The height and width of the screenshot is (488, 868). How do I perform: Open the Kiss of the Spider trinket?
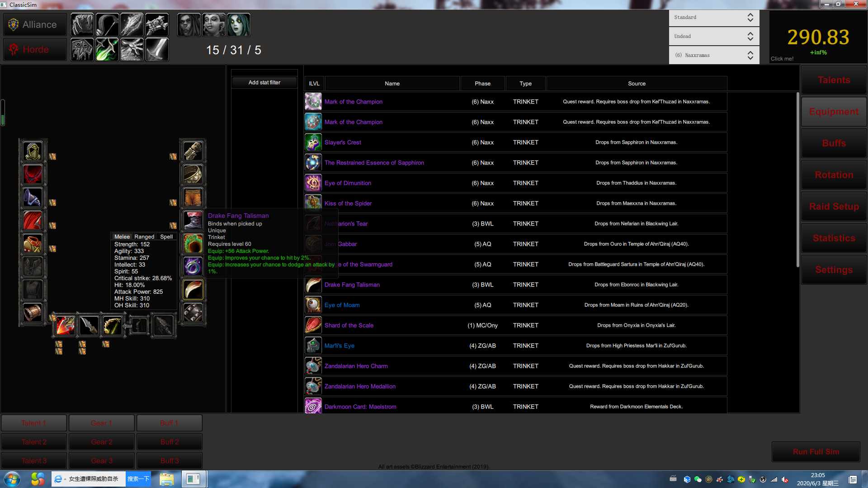coord(348,202)
